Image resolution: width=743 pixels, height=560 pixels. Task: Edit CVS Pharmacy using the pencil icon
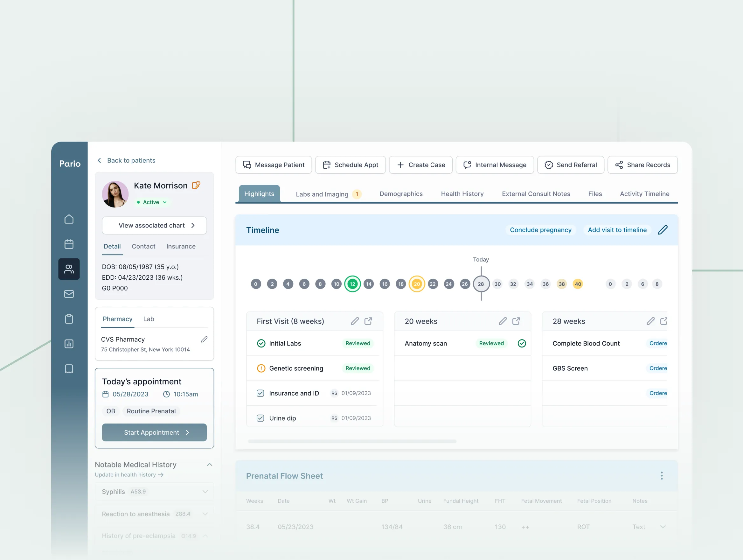pyautogui.click(x=204, y=339)
